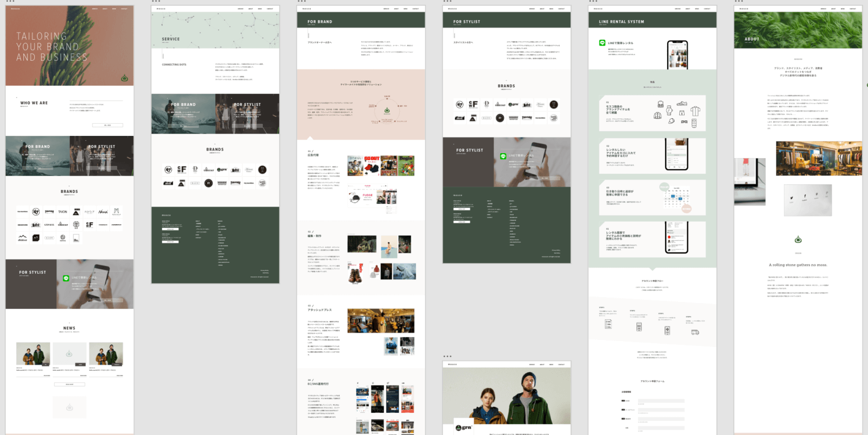Image resolution: width=868 pixels, height=435 pixels.
Task: Open the first news article thumbnail on the homepage
Action: [x=33, y=354]
